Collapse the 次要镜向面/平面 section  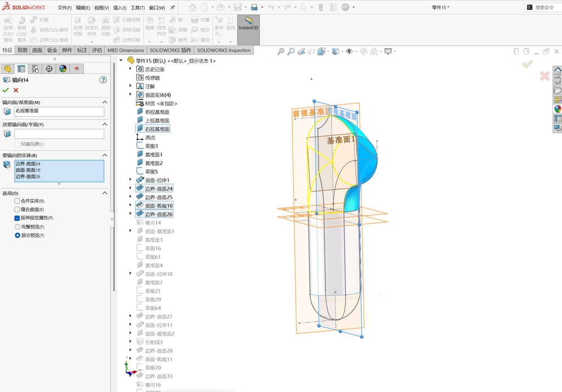tap(105, 124)
